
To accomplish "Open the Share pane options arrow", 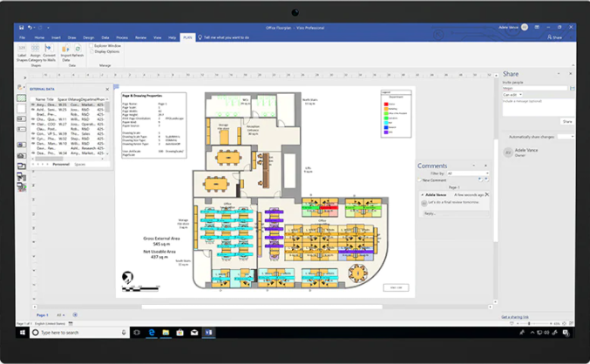I will point(559,74).
